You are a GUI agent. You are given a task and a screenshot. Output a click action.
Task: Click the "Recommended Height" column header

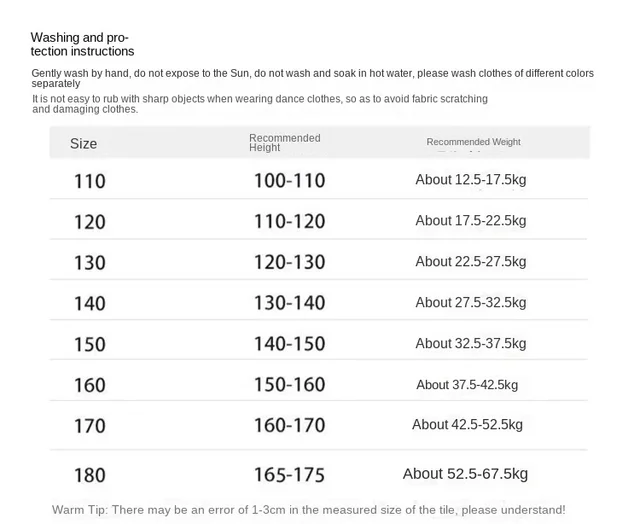pyautogui.click(x=284, y=142)
